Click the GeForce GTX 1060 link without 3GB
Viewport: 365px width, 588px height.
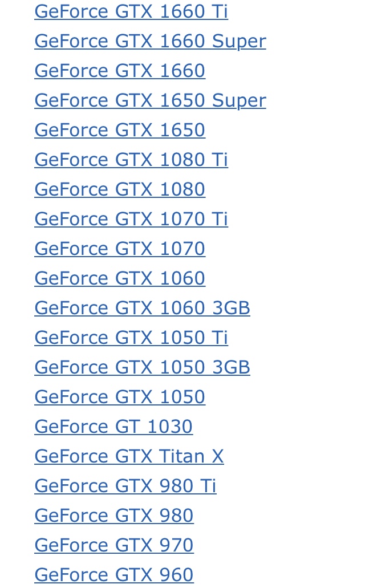click(x=120, y=278)
